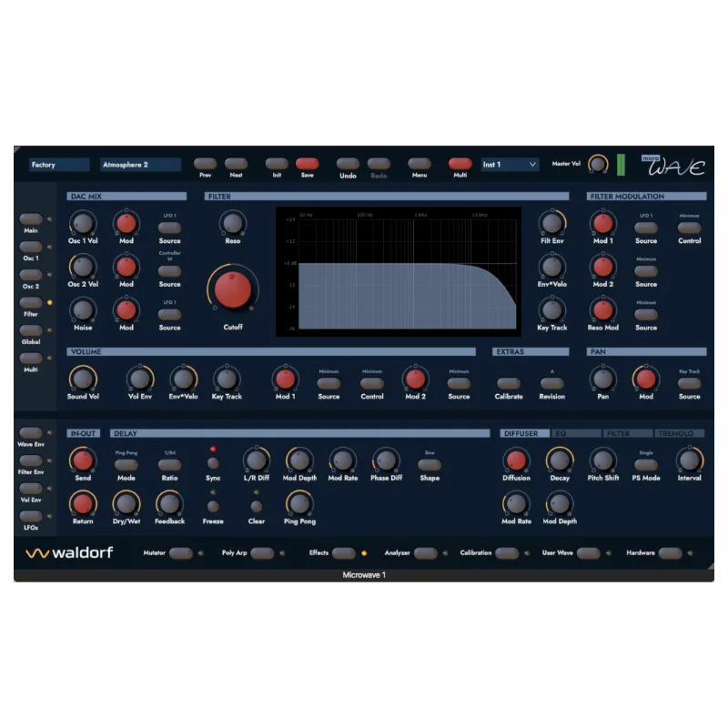The image size is (728, 728).
Task: Click the Undo button
Action: click(348, 164)
